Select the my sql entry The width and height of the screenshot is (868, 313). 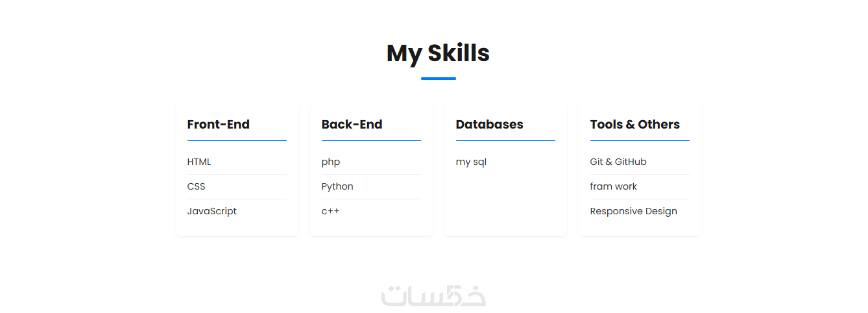tap(471, 162)
